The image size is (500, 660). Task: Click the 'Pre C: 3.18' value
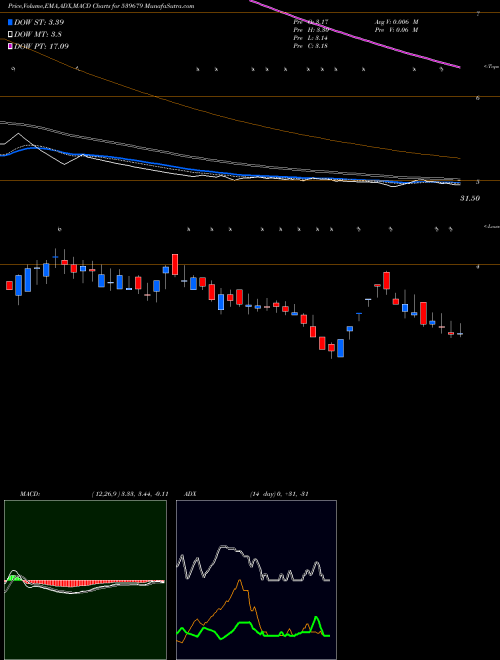click(x=312, y=46)
